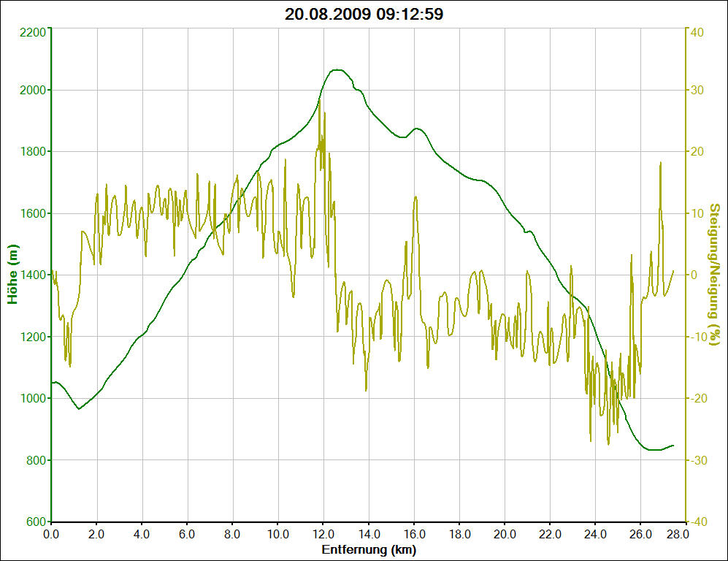Click the 0 tick on the Steigung axis

click(694, 275)
